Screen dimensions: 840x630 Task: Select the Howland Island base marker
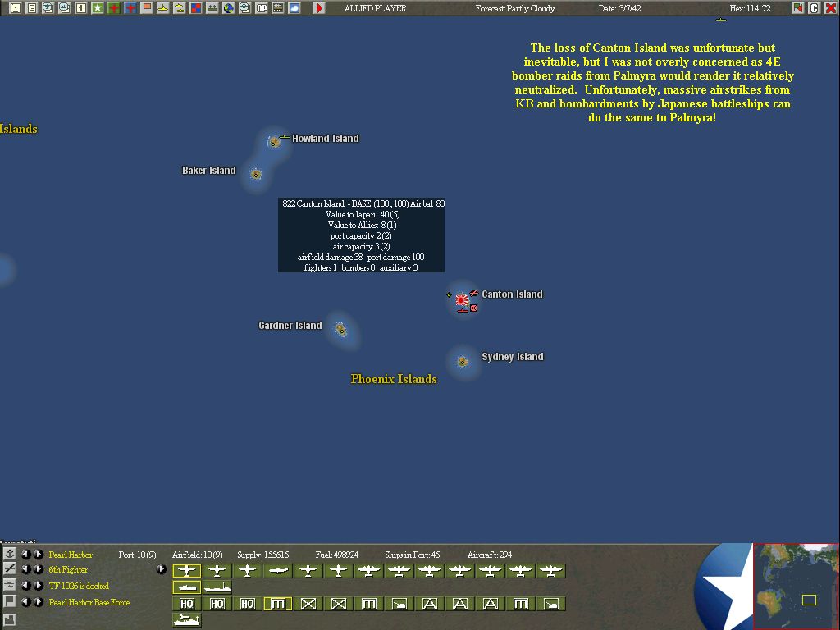(274, 142)
